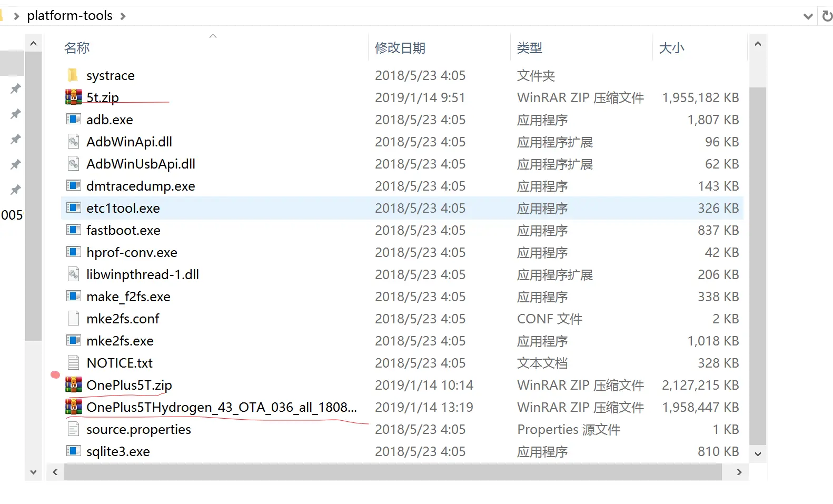
Task: Click the date 2019/1/14 13:19
Action: (424, 407)
